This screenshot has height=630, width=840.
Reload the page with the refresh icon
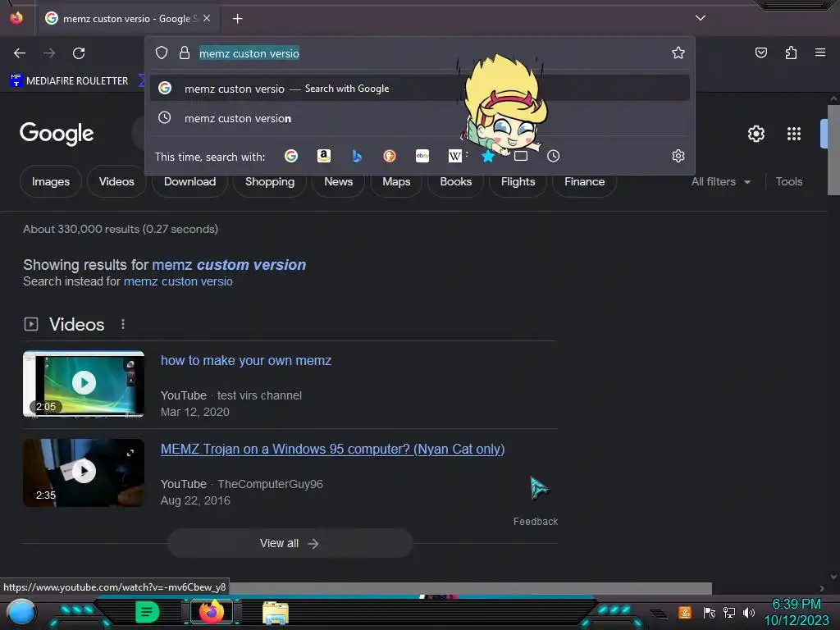79,53
